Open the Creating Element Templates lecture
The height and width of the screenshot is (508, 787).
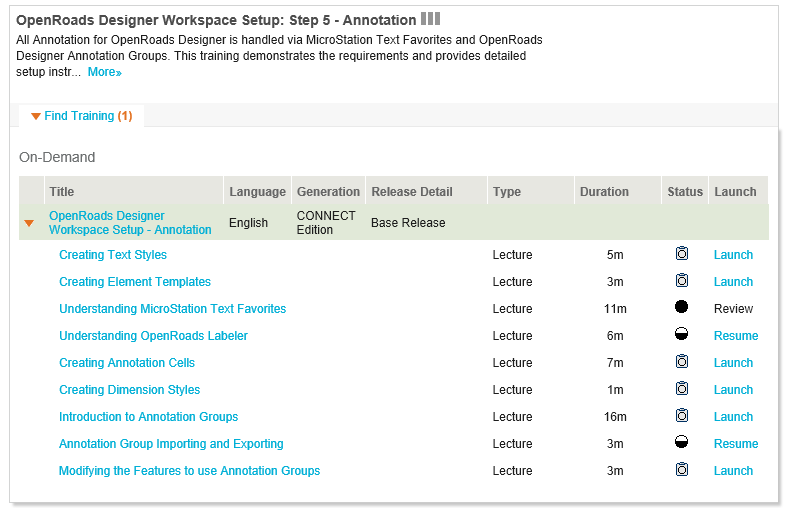tap(135, 282)
